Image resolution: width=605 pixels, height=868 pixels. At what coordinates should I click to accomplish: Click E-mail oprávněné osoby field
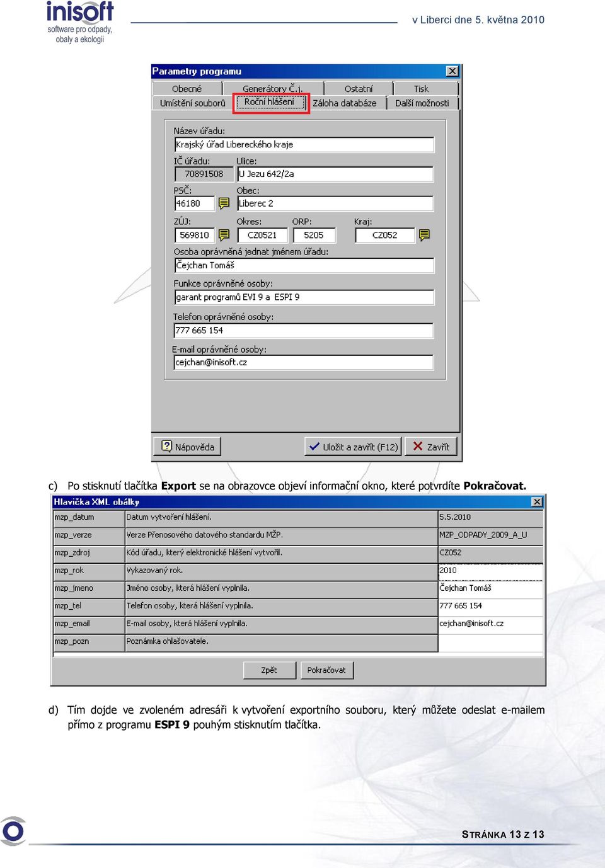(x=304, y=362)
